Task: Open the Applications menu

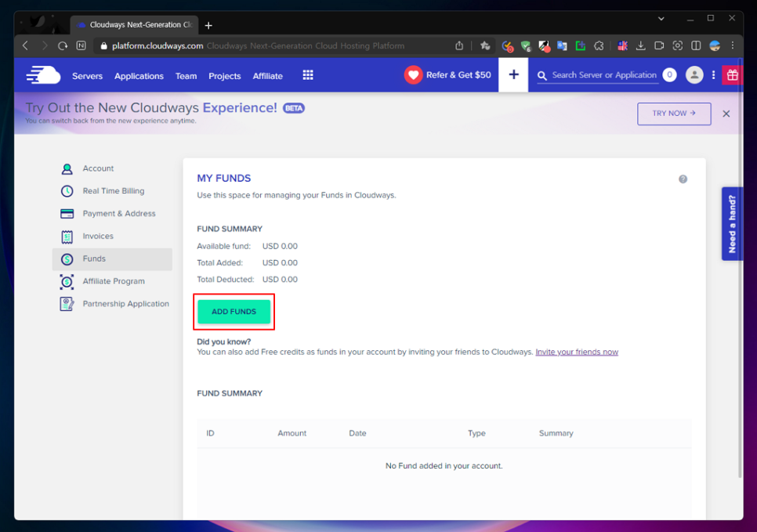Action: coord(139,76)
